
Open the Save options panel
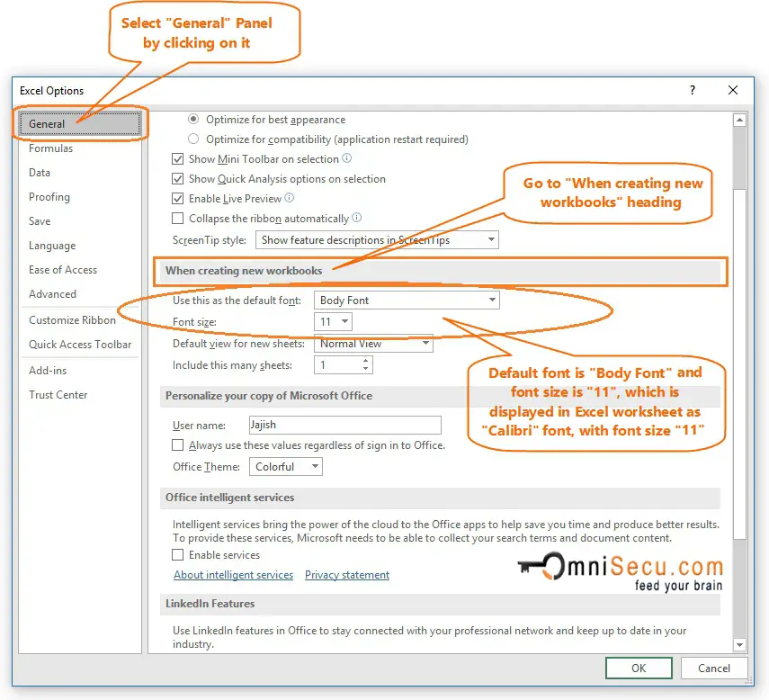tap(40, 221)
